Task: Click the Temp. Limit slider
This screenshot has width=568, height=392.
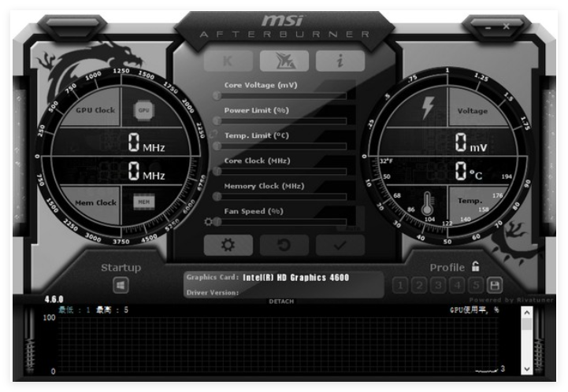Action: pos(280,146)
